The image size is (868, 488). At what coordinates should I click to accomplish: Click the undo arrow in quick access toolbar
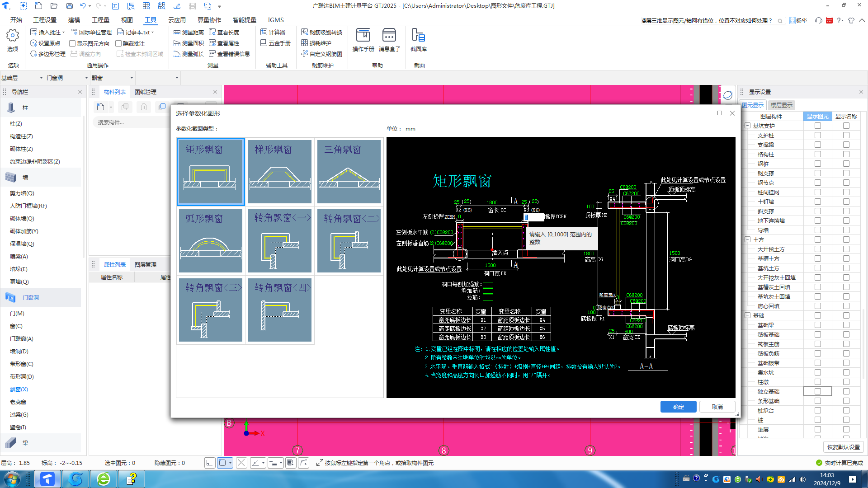(83, 6)
